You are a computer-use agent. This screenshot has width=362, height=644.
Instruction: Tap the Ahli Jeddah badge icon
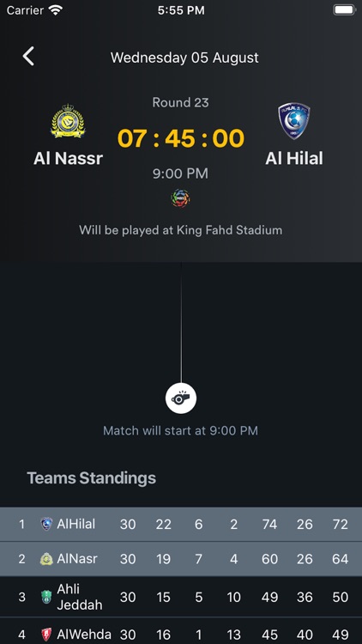pyautogui.click(x=46, y=597)
